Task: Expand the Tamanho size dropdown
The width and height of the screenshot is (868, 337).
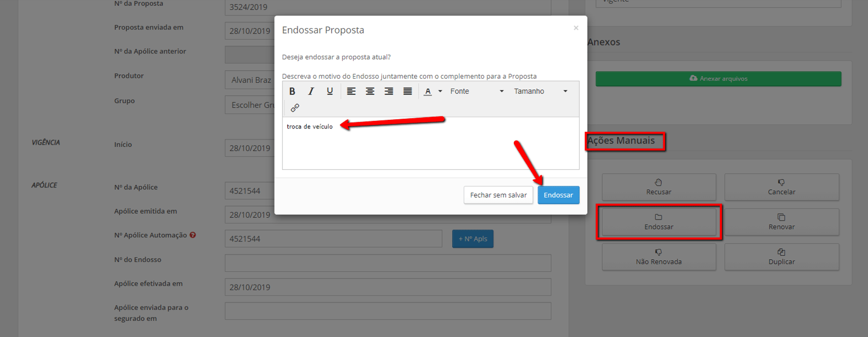Action: point(540,92)
